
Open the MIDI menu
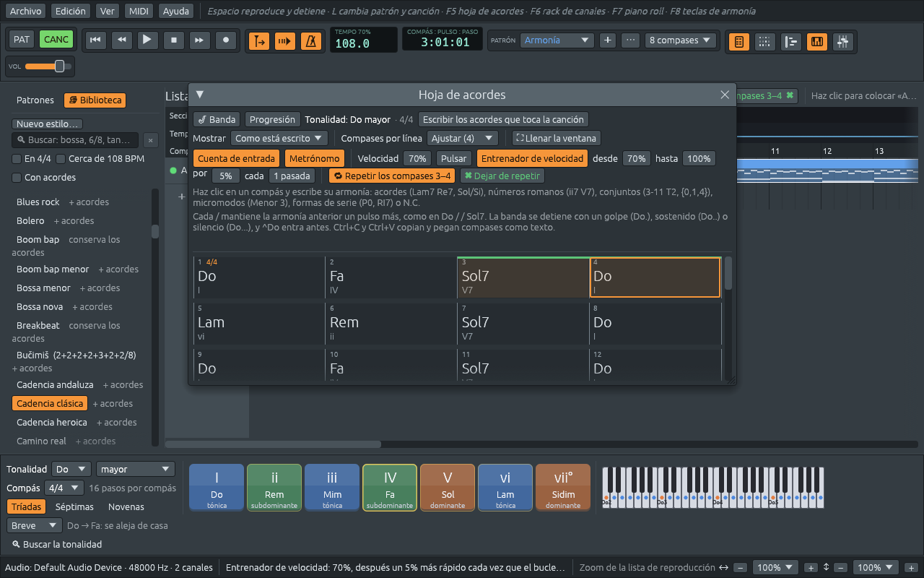tap(138, 11)
